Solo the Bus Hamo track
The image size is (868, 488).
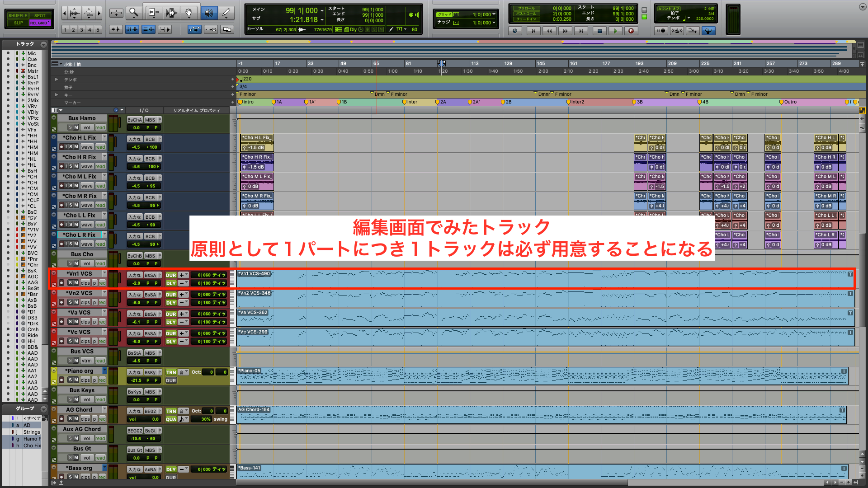71,127
